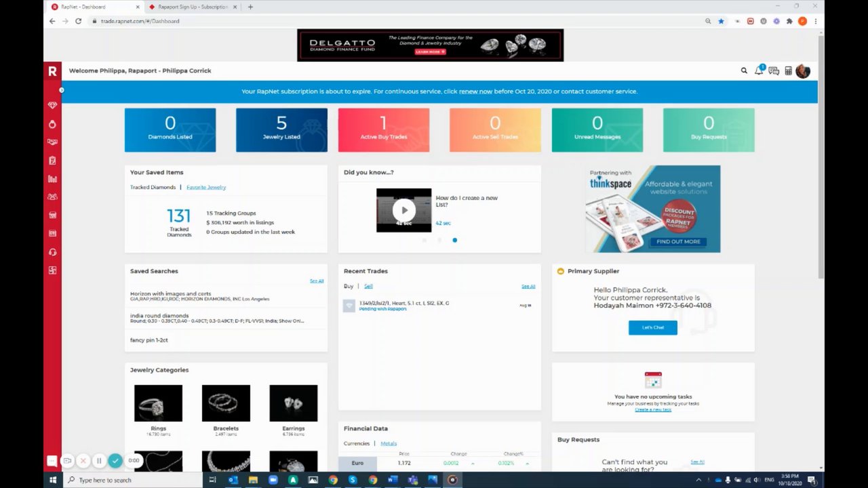Open the calculator icon in the header
Image resolution: width=868 pixels, height=488 pixels.
pyautogui.click(x=788, y=70)
